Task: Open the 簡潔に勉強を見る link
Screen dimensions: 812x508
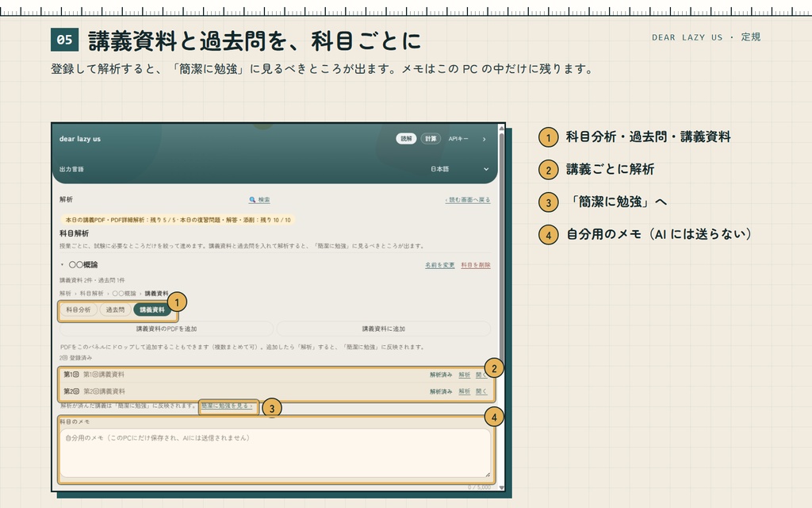Action: 227,406
